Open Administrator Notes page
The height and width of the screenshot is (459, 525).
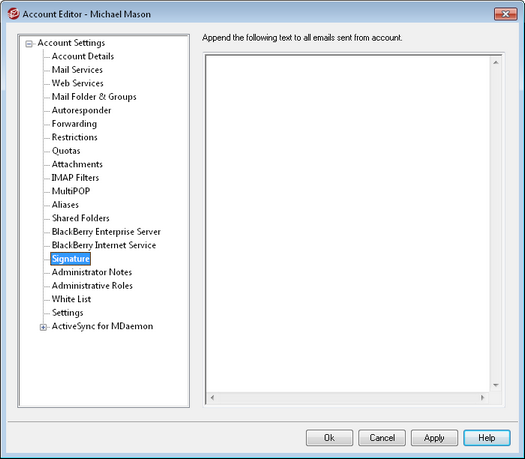click(92, 272)
